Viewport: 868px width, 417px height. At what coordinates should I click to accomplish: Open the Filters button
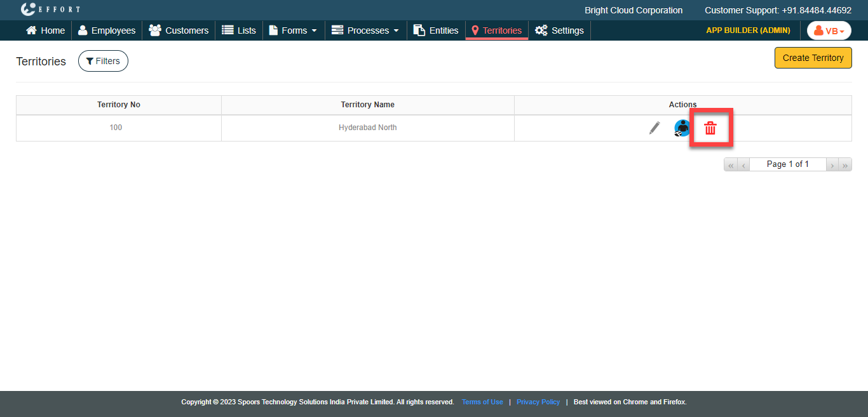tap(103, 61)
